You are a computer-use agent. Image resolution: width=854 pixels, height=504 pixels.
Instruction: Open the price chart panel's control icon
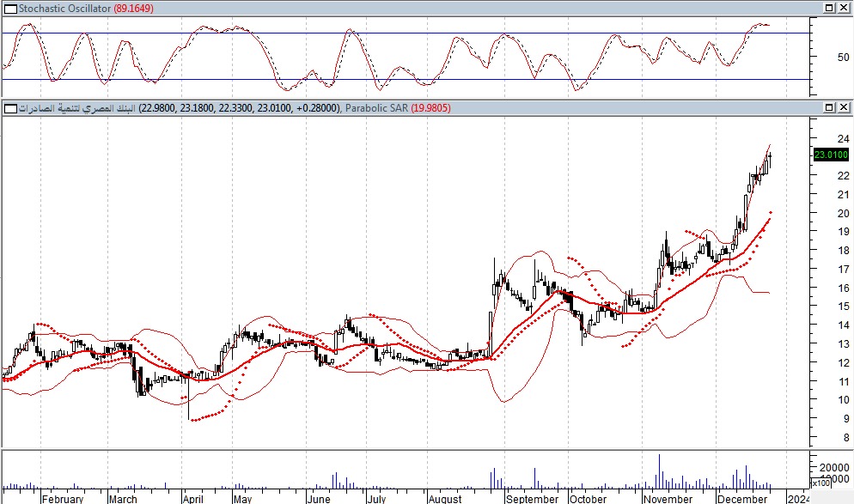point(9,108)
